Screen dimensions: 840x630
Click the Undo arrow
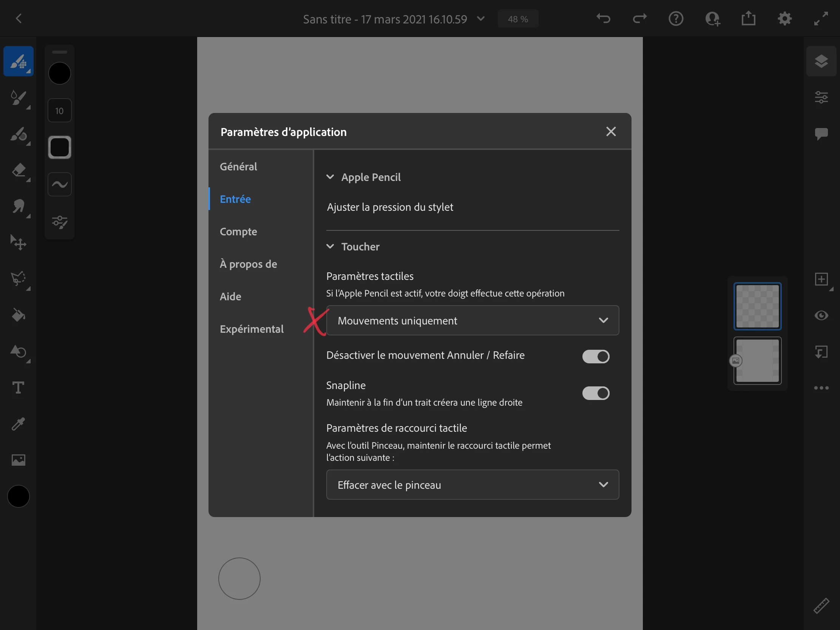pyautogui.click(x=603, y=18)
